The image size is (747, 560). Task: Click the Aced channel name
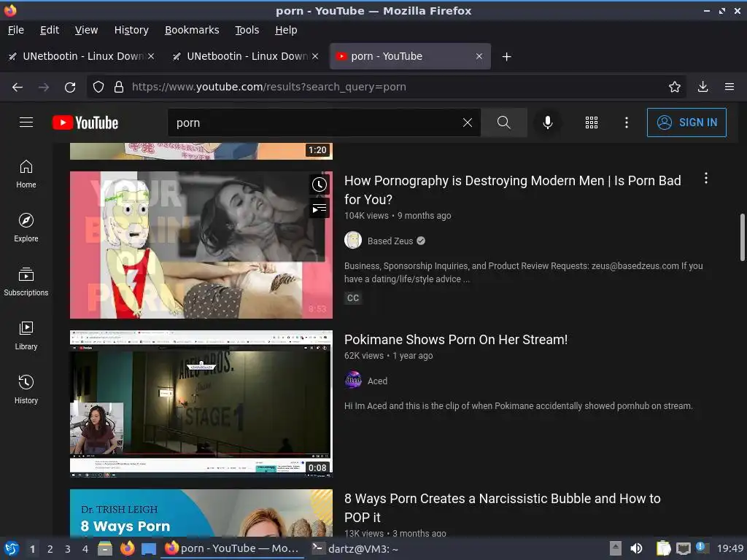[377, 381]
